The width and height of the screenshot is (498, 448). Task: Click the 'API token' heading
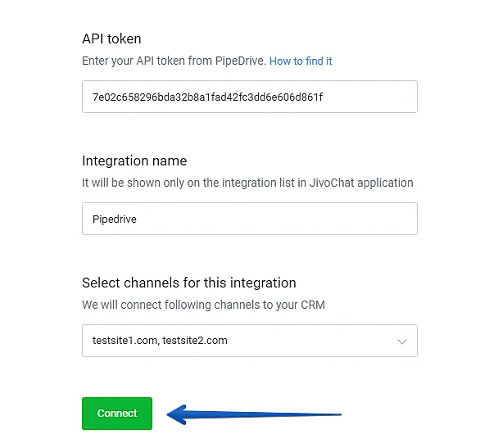coord(111,38)
